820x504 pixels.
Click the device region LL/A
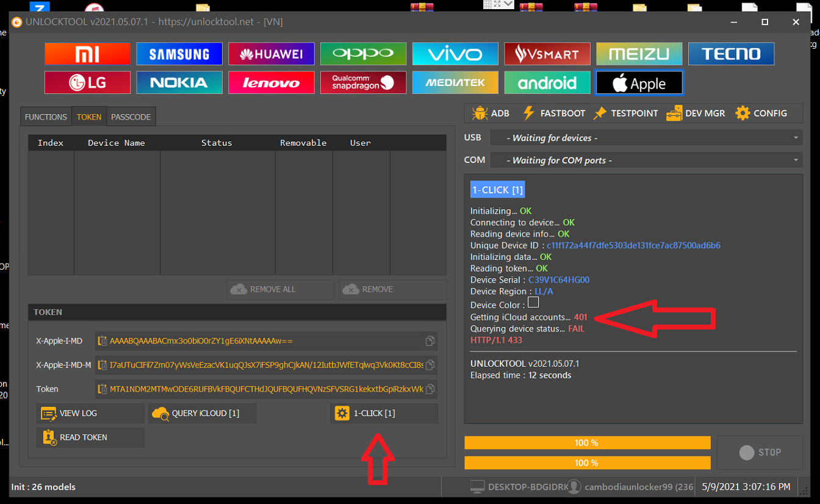pyautogui.click(x=544, y=292)
